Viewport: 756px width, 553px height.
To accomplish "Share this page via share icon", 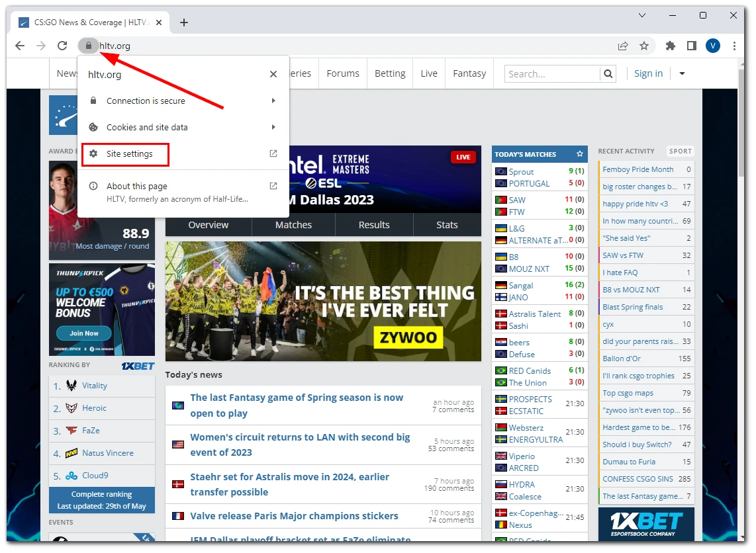I will coord(623,46).
